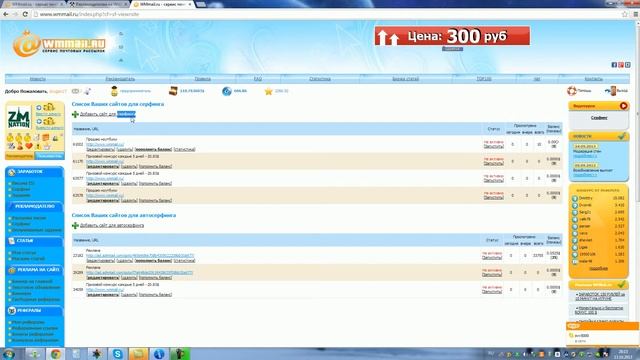Click the Список Ваших сайтов для серфинга heading
This screenshot has height=360, width=640.
coord(118,104)
